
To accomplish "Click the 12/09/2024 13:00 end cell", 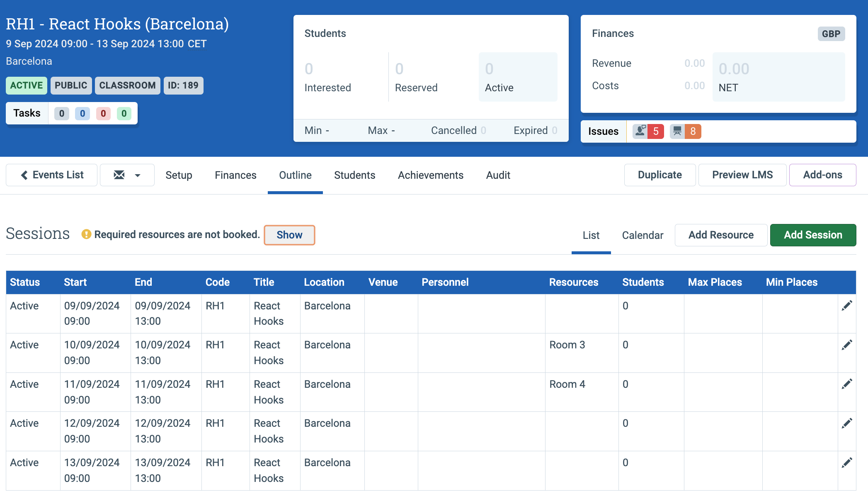I will tap(166, 431).
